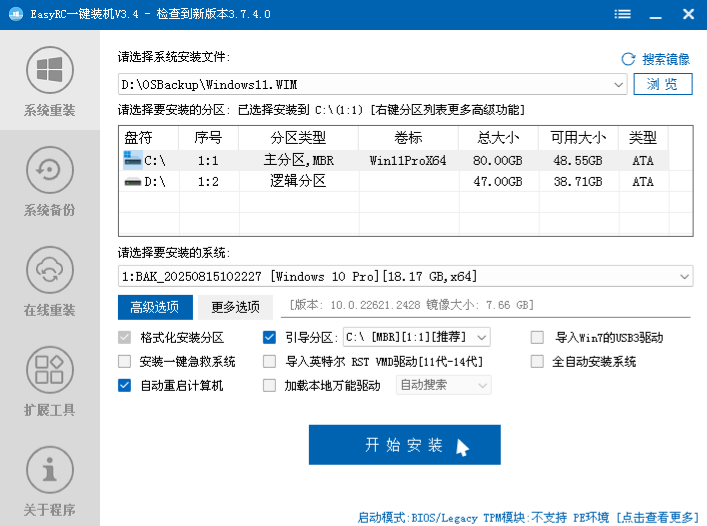
Task: Expand the system image file path dropdown
Action: click(x=618, y=85)
